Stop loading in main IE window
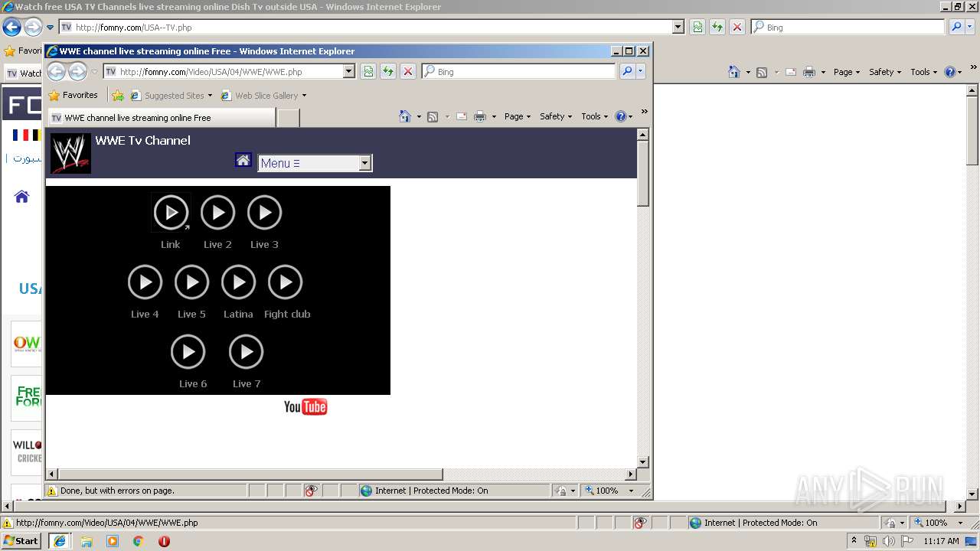Viewport: 980px width, 551px height. pyautogui.click(x=737, y=28)
